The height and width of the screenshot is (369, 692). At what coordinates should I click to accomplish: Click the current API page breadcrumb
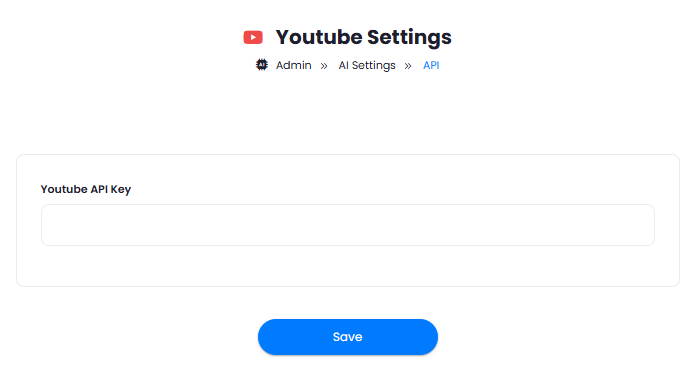431,65
